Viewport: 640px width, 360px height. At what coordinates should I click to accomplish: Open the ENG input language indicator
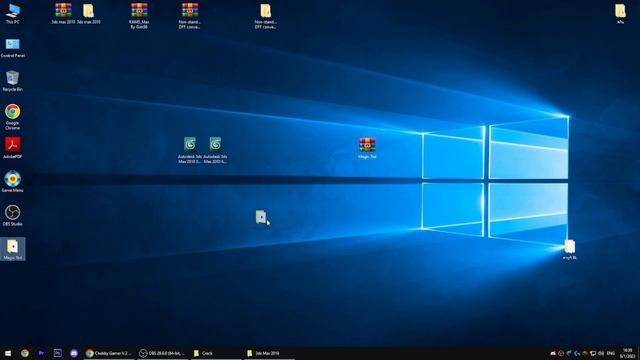(611, 353)
